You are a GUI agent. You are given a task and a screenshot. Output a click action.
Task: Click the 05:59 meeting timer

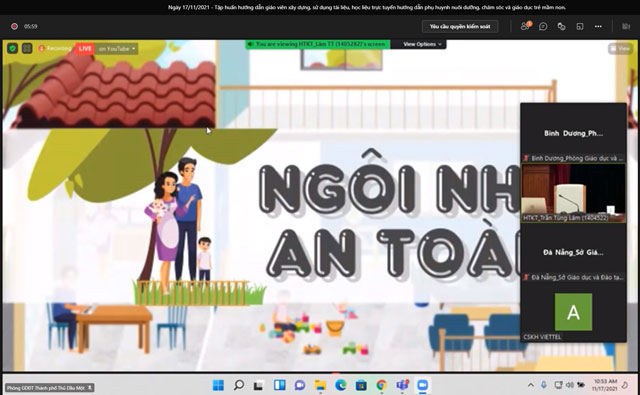[x=31, y=27]
